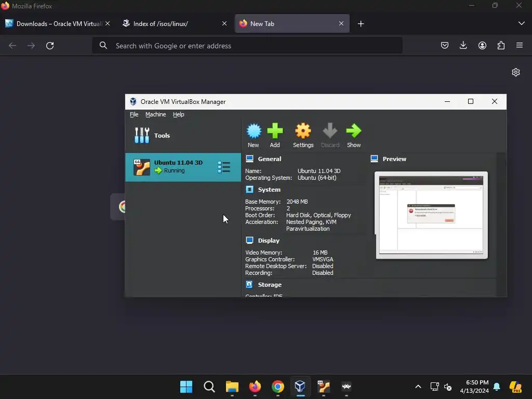Click the VirtualBox details pane vertical scrollbar
532x399 pixels.
(501, 224)
